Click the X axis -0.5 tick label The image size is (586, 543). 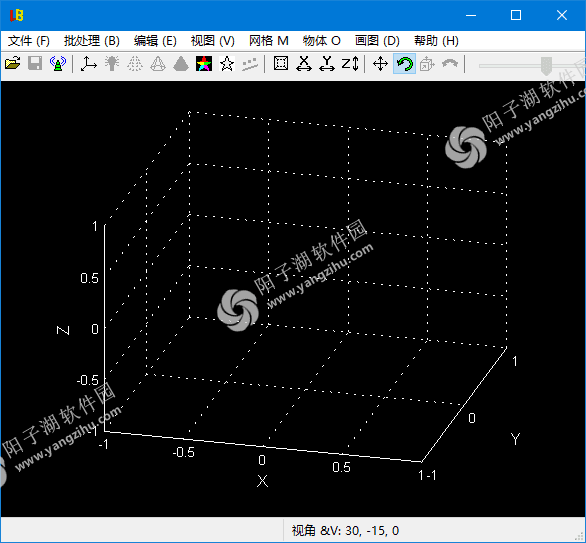[183, 452]
